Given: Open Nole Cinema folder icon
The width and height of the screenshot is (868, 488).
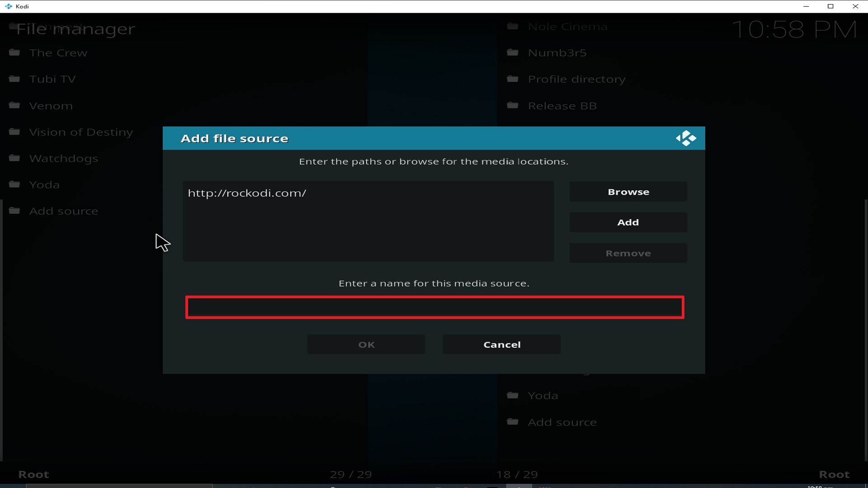Looking at the screenshot, I should click(513, 26).
